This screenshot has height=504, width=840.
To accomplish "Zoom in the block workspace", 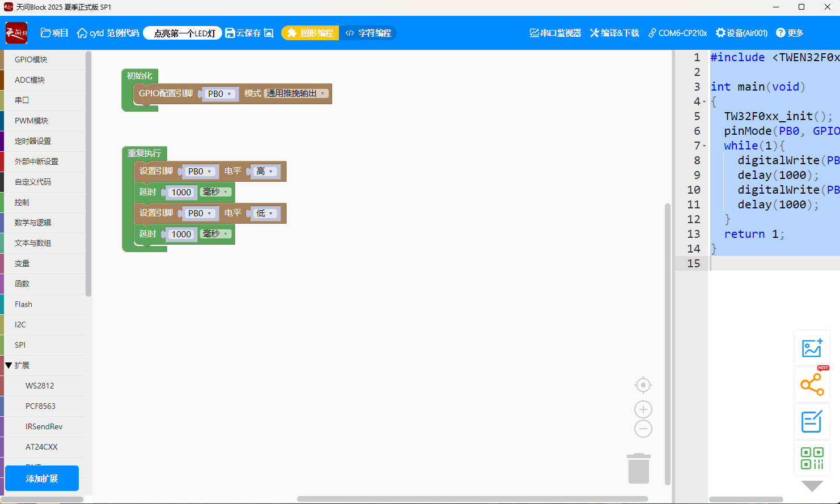I will click(x=643, y=409).
